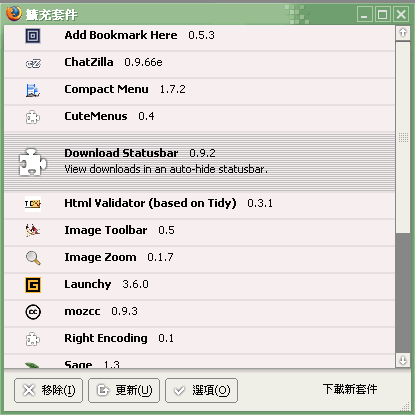Select the ChatZilla 0.9.66e entry
Screen dimensions: 415x415
pyautogui.click(x=199, y=65)
